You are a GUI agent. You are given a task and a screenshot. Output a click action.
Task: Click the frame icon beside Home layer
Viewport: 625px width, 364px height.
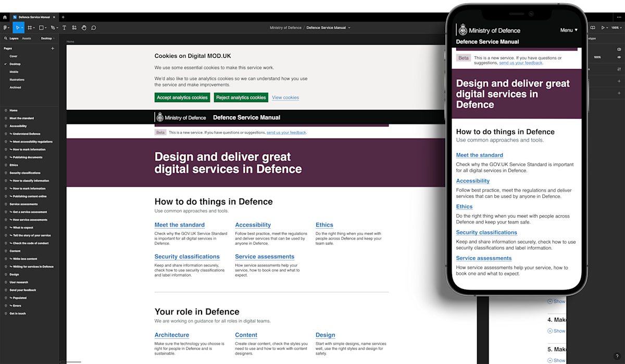[6, 110]
